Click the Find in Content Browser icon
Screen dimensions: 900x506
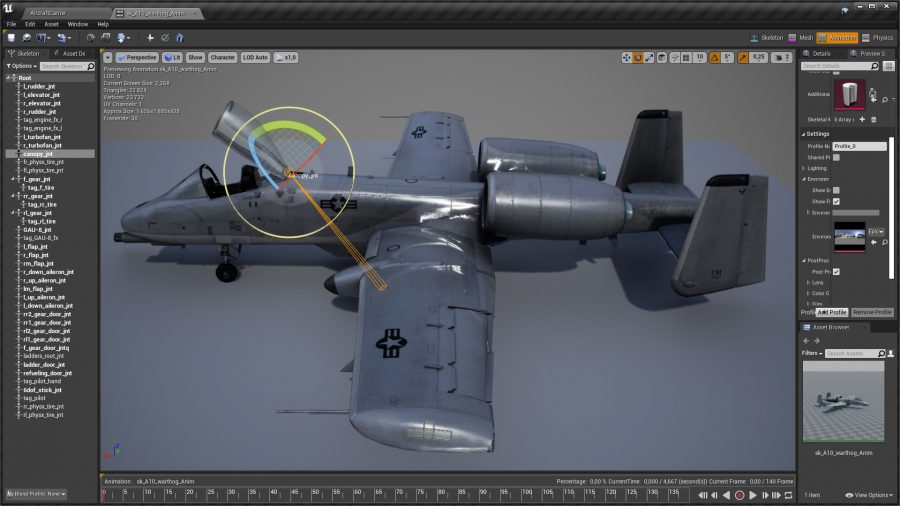26,38
